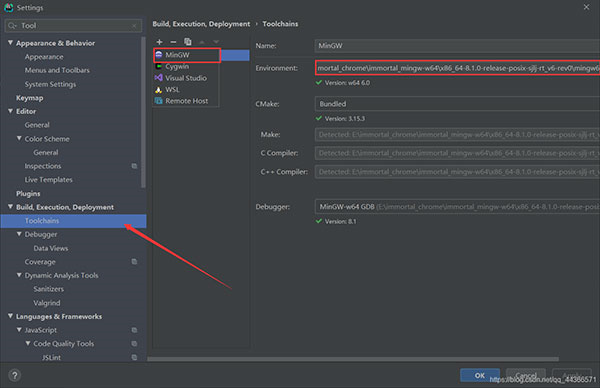This screenshot has width=600, height=388.
Task: Click project-level icon next to JSLint
Action: tap(134, 357)
